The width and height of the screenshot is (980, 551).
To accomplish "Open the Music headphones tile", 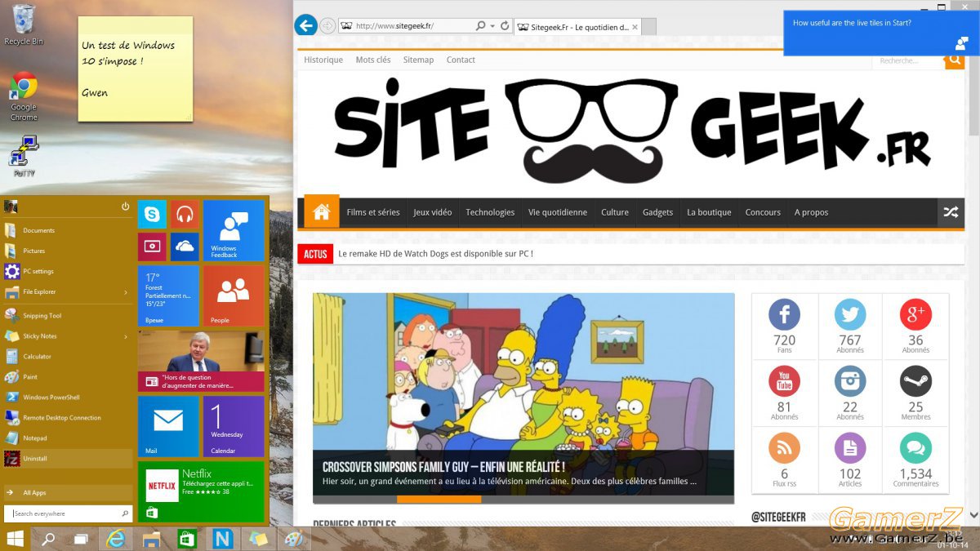I will click(x=185, y=214).
